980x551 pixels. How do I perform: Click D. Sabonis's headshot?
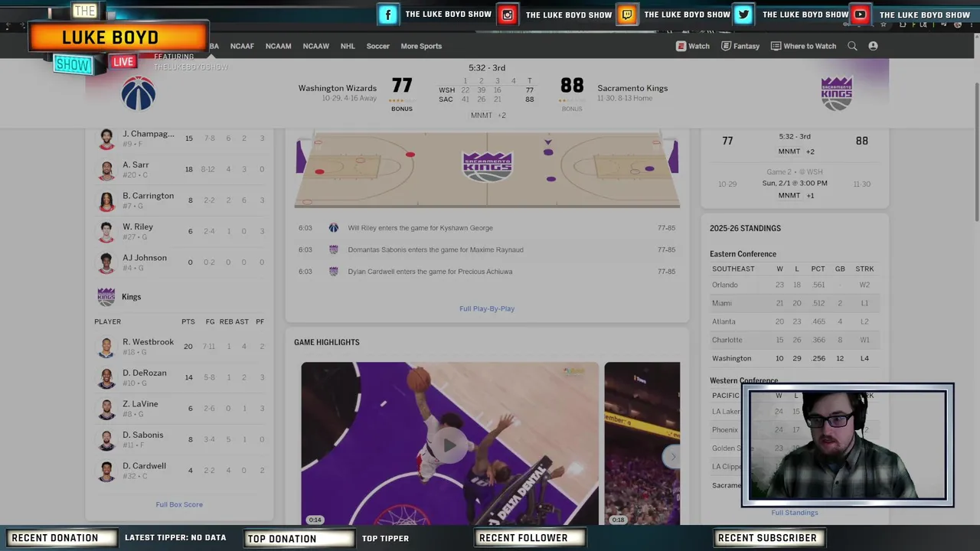106,440
